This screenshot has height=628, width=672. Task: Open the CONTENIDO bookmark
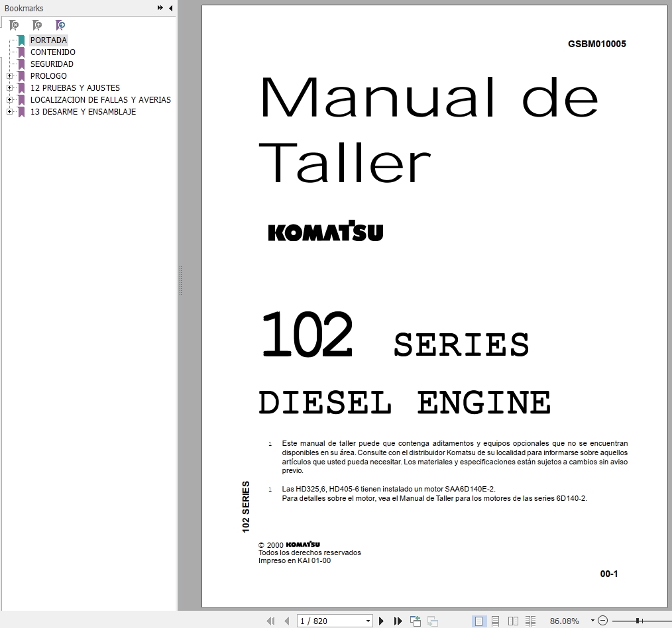(x=53, y=52)
